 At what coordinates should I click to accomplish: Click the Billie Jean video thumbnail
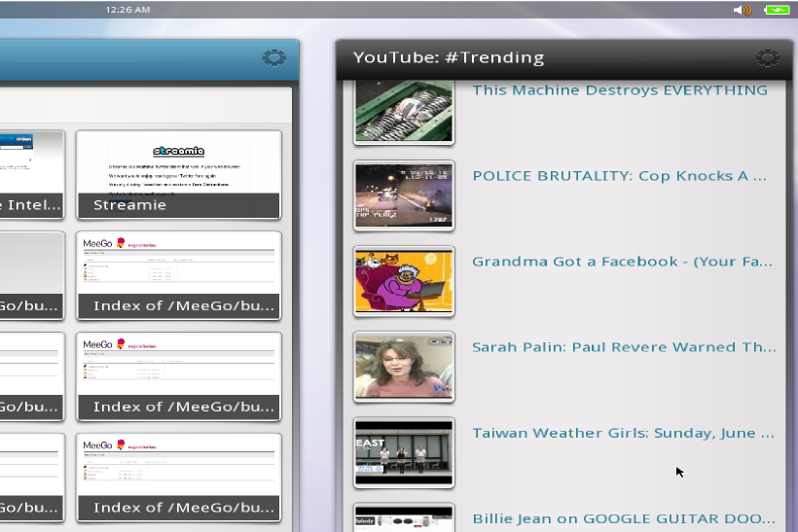(404, 519)
